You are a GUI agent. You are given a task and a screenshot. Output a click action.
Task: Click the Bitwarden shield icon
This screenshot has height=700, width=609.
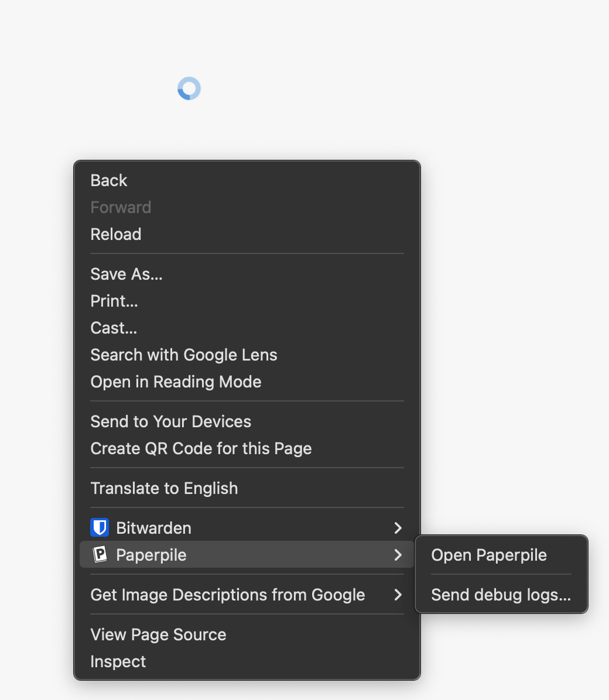click(x=100, y=528)
